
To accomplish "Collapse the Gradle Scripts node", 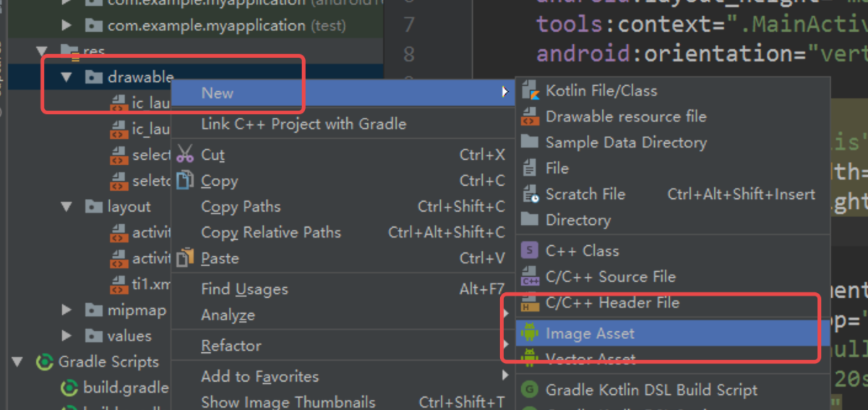I will pos(19,362).
